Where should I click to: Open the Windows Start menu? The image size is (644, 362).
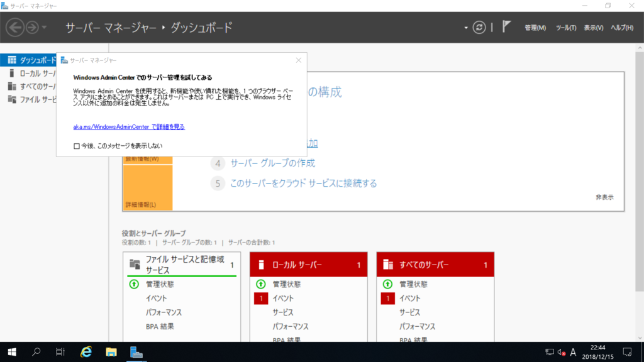click(12, 352)
